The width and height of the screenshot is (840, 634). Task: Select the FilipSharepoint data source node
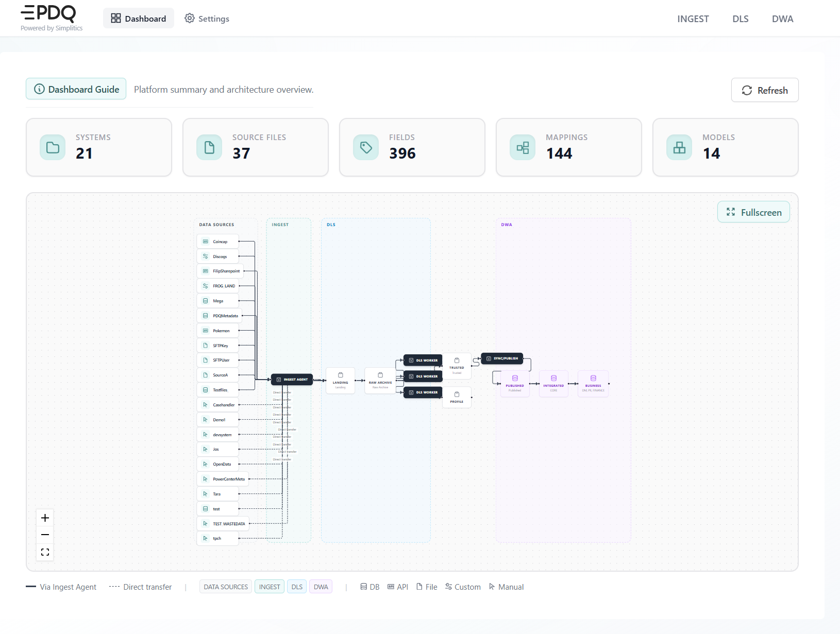point(220,271)
